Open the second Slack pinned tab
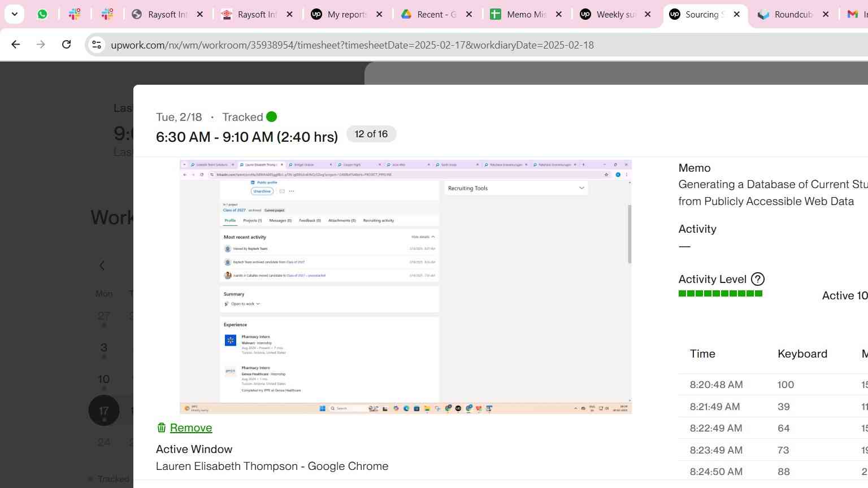Viewport: 868px width, 488px height. (107, 14)
